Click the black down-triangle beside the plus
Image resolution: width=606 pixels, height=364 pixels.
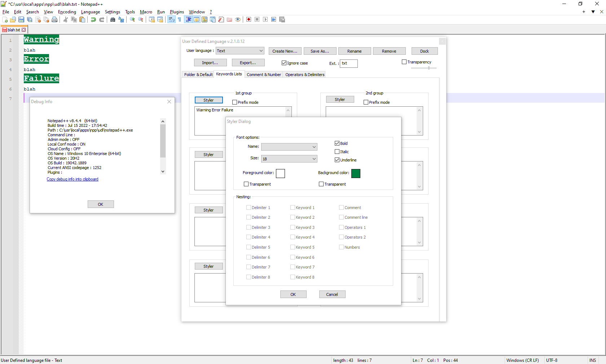click(x=593, y=12)
